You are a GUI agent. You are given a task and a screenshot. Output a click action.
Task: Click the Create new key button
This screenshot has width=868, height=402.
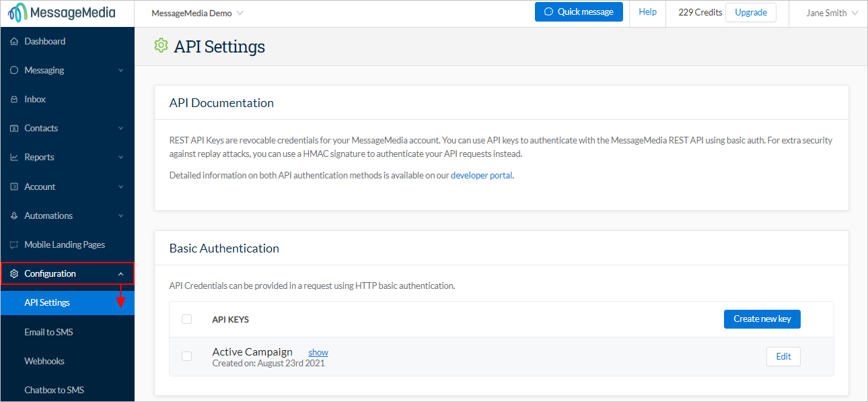coord(762,319)
